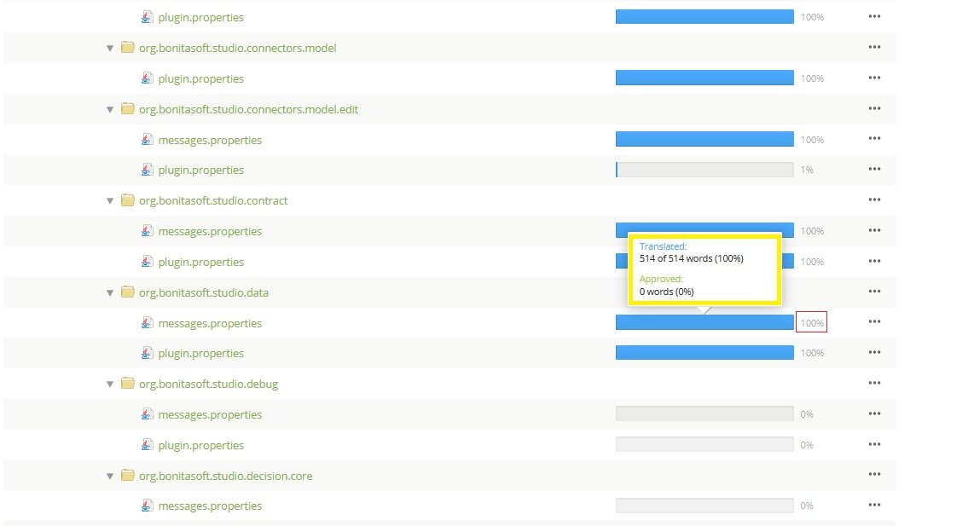Open org.bonitasoft.studio.connectors.model.edit folder name
980x526 pixels.
pyautogui.click(x=249, y=109)
